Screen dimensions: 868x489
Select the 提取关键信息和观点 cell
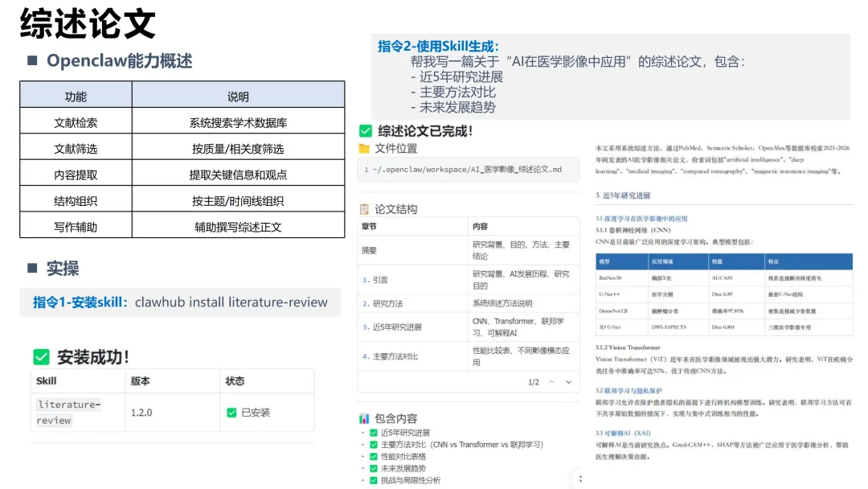(238, 173)
